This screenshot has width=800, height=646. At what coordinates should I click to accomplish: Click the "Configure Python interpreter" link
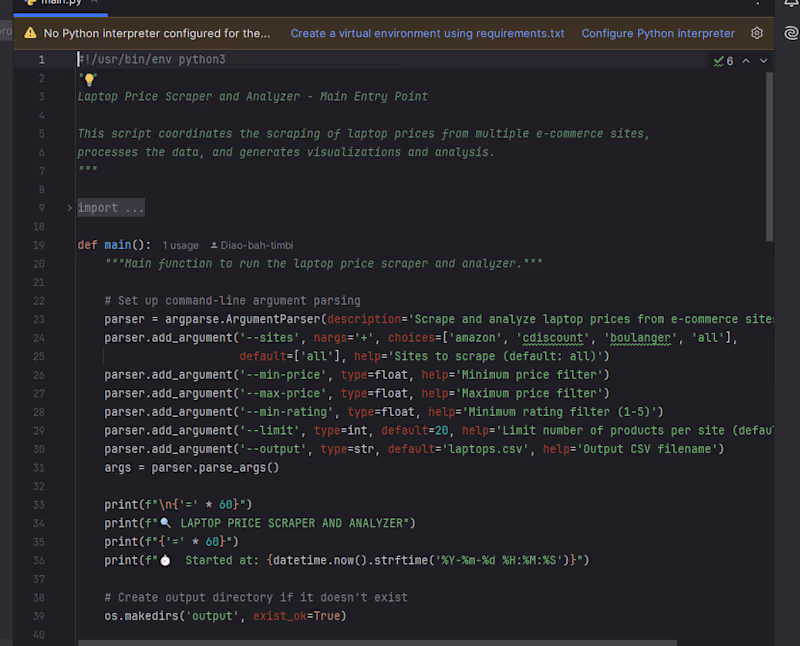657,33
